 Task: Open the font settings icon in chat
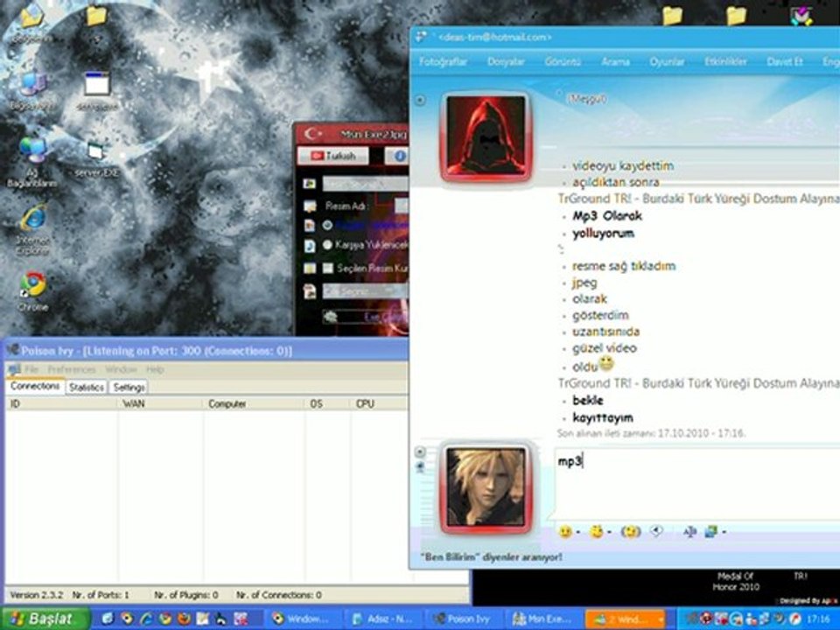point(689,531)
